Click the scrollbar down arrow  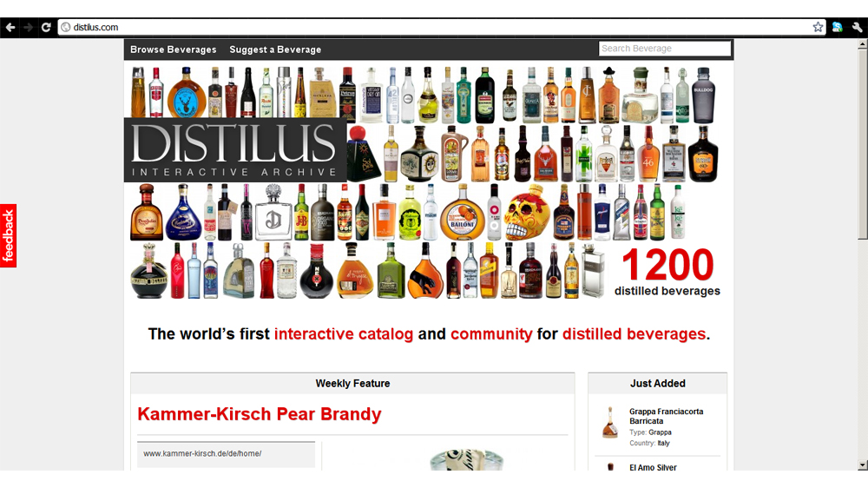click(862, 465)
